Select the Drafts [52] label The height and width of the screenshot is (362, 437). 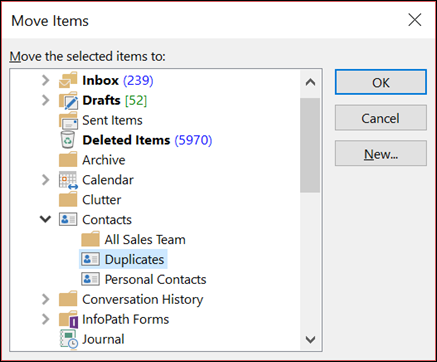tap(115, 100)
